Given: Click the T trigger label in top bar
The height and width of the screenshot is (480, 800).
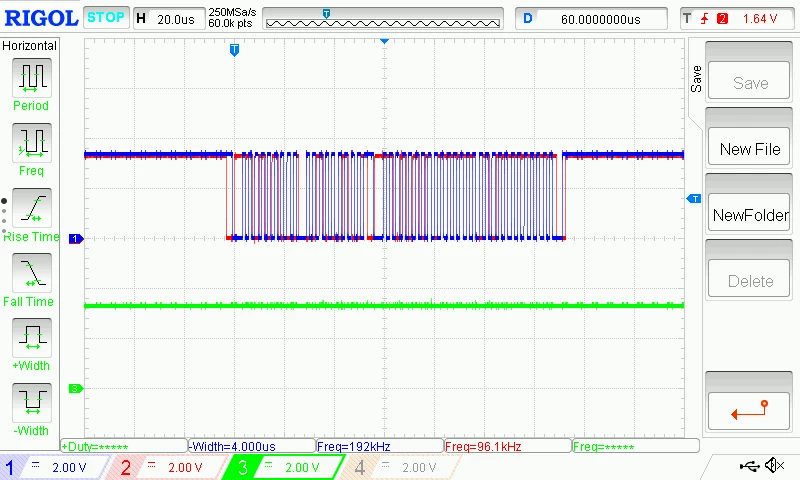Looking at the screenshot, I should pos(687,19).
